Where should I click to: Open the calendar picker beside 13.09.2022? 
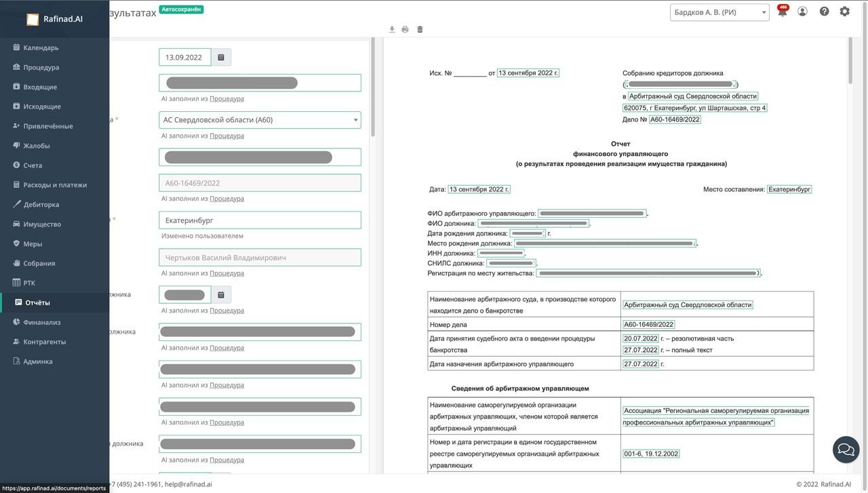pyautogui.click(x=221, y=58)
